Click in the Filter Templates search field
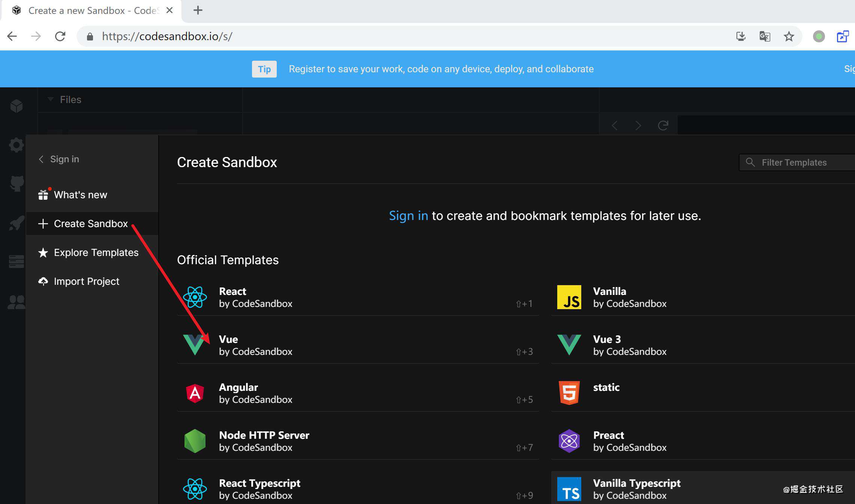The width and height of the screenshot is (855, 504). (x=797, y=162)
